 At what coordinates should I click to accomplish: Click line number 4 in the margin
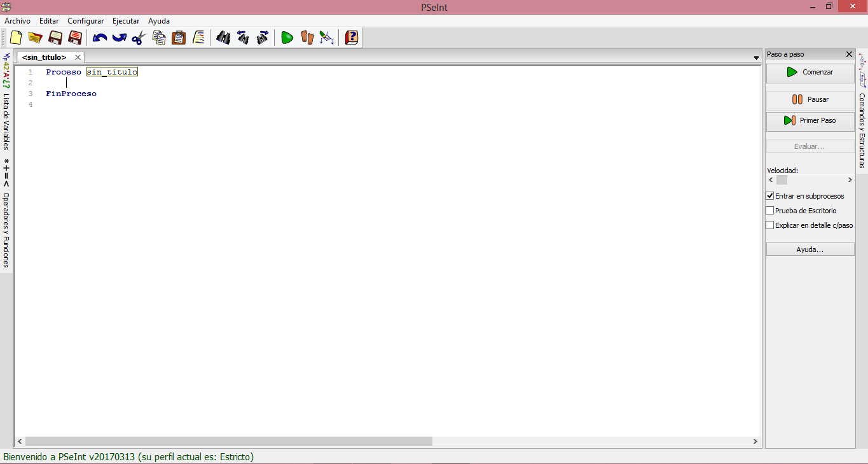(31, 104)
